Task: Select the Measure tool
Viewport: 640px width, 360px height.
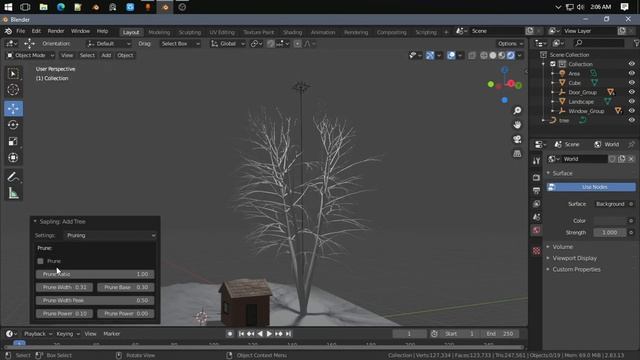Action: (x=13, y=193)
